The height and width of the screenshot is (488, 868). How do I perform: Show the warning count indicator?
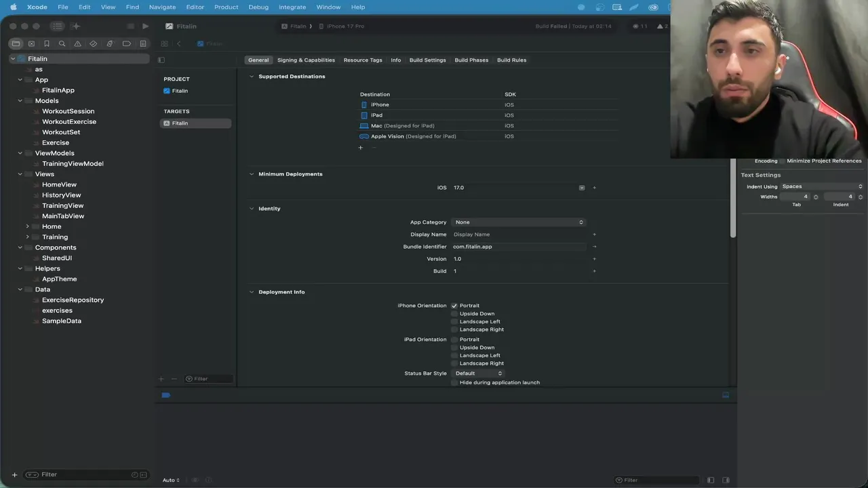coord(663,26)
